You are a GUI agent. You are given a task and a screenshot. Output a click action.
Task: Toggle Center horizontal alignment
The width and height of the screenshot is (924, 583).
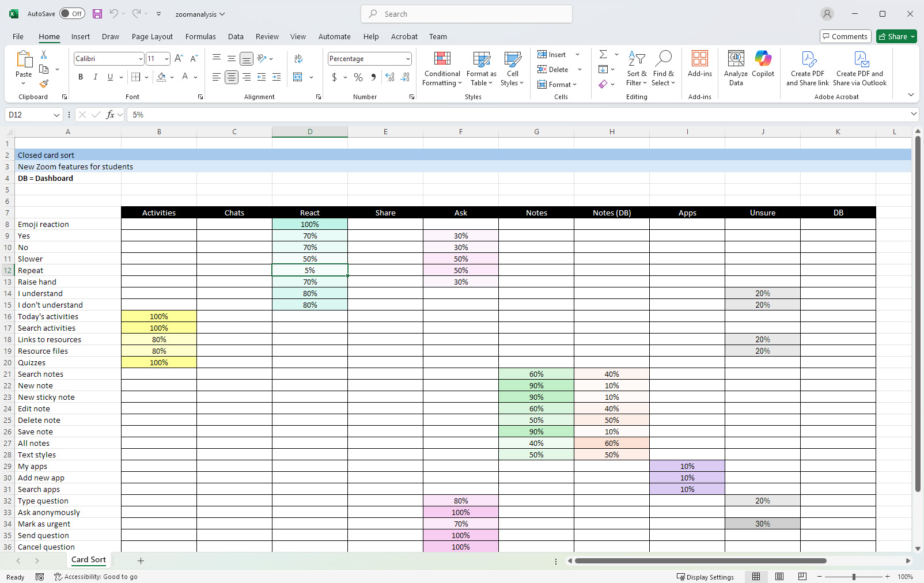pyautogui.click(x=232, y=77)
